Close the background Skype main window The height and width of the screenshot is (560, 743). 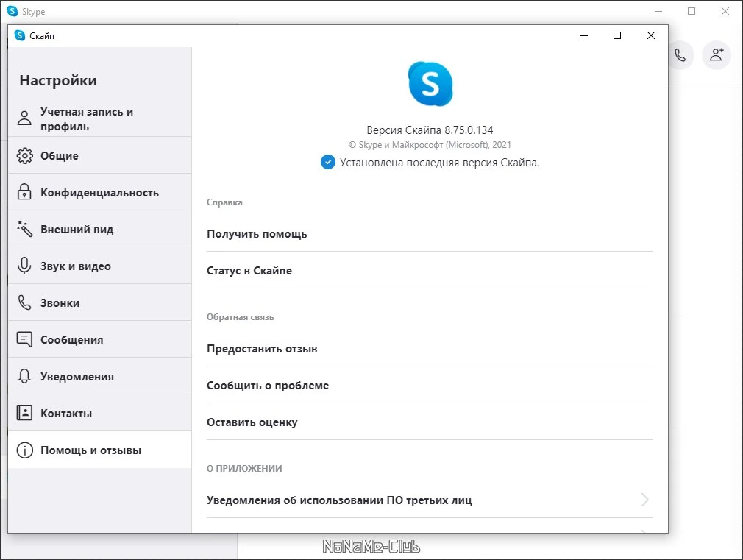[x=725, y=11]
